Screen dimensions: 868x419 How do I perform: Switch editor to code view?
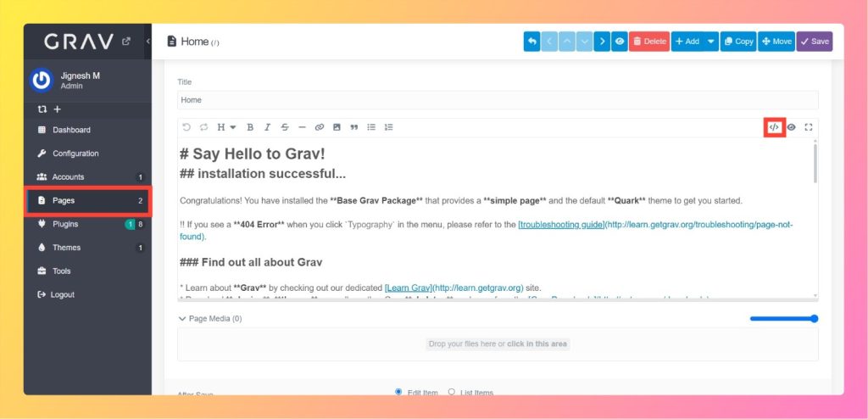click(773, 127)
